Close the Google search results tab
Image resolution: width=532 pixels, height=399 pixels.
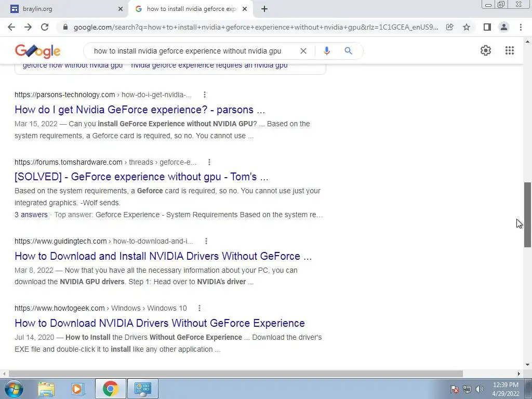point(245,9)
